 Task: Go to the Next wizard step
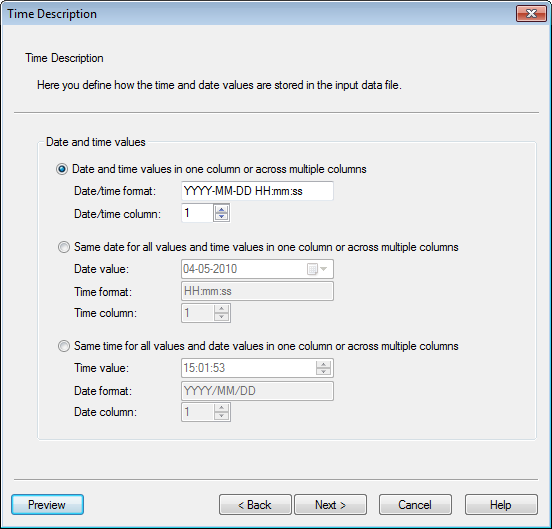(330, 505)
